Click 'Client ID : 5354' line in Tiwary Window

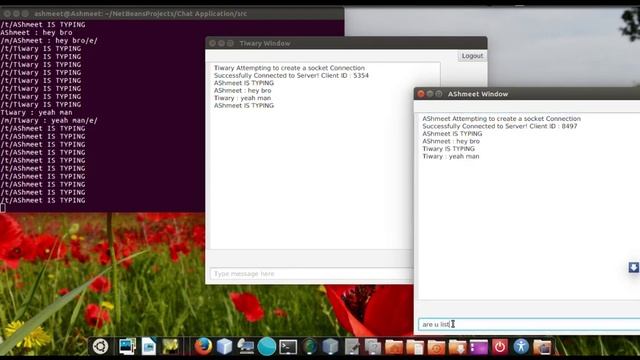click(x=291, y=76)
